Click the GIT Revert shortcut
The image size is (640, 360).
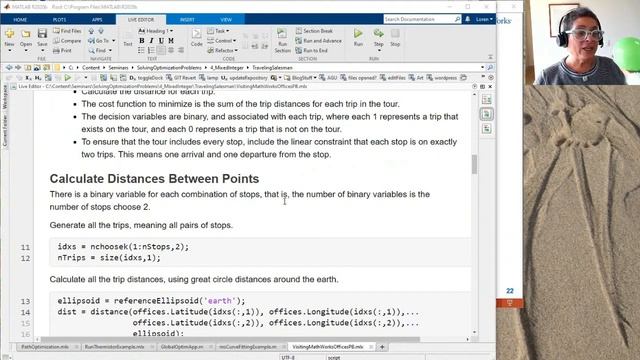(x=181, y=78)
